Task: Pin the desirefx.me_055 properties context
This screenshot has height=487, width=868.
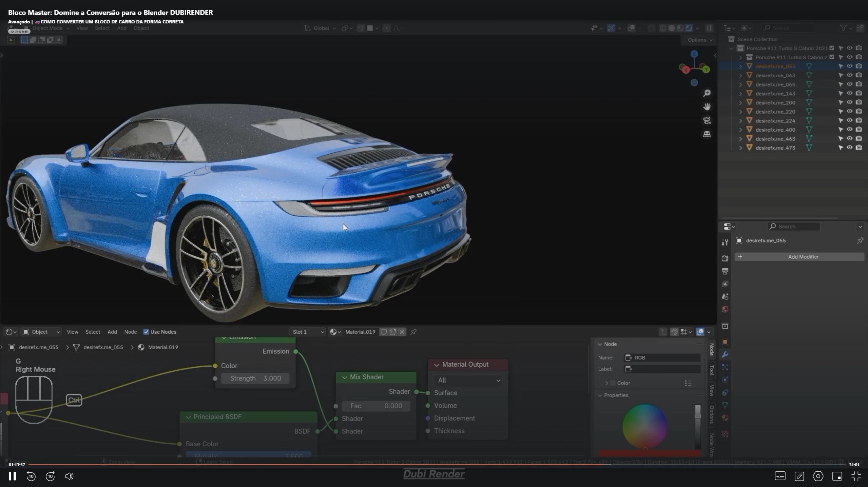Action: pos(860,240)
